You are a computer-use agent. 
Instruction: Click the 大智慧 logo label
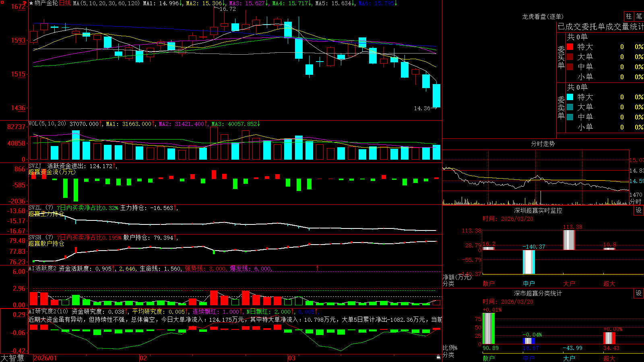12,358
